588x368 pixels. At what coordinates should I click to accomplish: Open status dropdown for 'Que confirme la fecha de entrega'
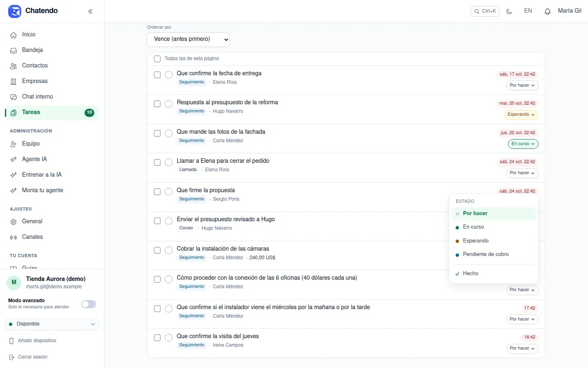pos(522,85)
